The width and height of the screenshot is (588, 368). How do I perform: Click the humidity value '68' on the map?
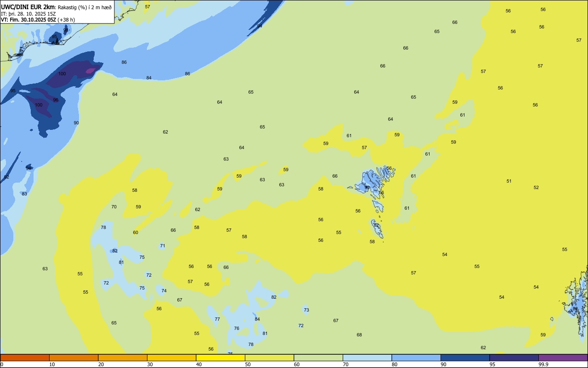(359, 335)
